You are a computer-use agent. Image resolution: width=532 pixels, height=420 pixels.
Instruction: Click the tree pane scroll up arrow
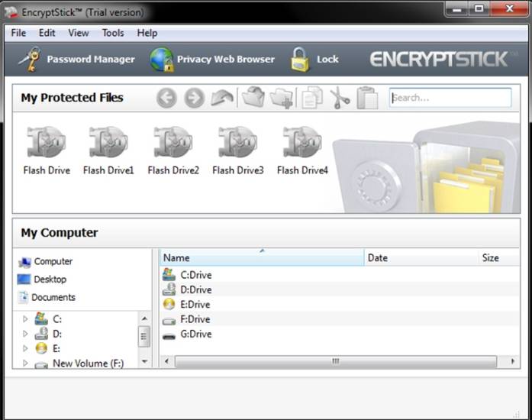click(144, 318)
